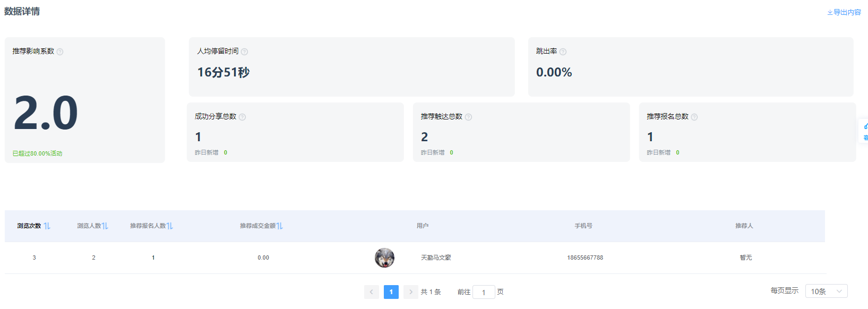
Task: Click help icon beside 人均停留时间
Action: (244, 51)
